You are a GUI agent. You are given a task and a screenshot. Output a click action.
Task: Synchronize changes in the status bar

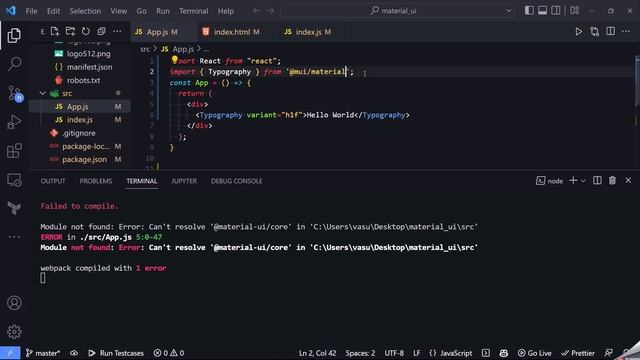pos(74,353)
